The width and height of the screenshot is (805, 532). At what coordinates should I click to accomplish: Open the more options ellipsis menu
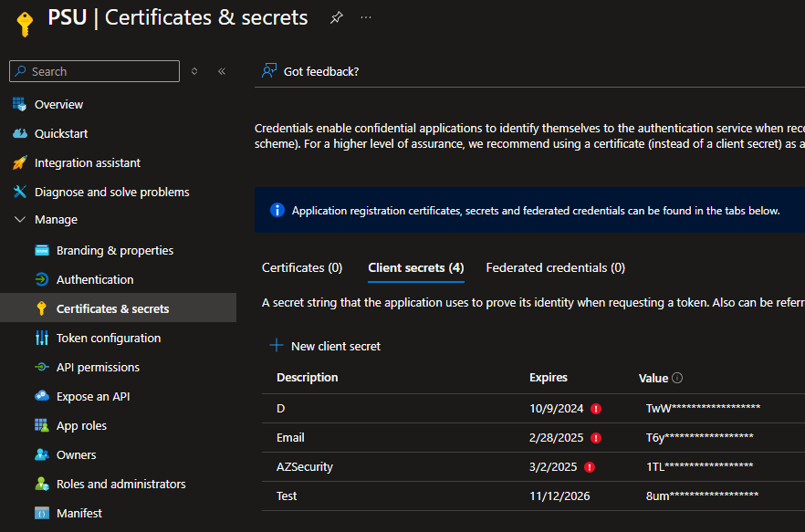(x=365, y=17)
